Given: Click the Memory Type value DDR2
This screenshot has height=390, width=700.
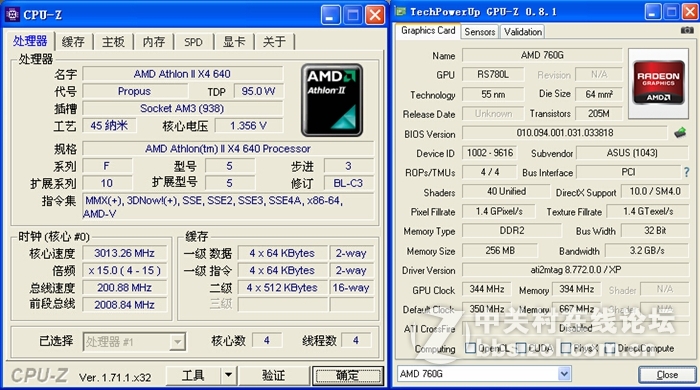Looking at the screenshot, I should [512, 230].
